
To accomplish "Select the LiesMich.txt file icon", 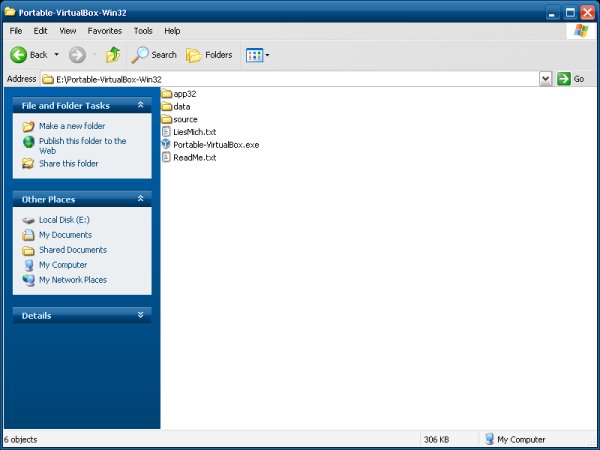I will (x=166, y=132).
